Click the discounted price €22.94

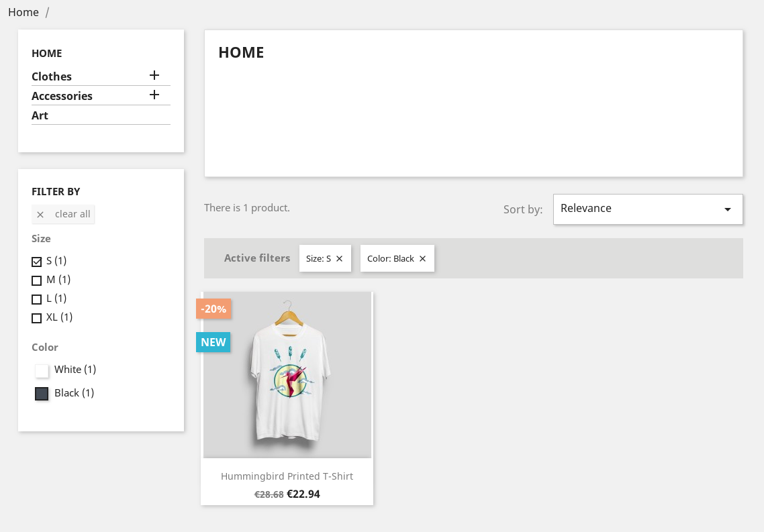[303, 494]
